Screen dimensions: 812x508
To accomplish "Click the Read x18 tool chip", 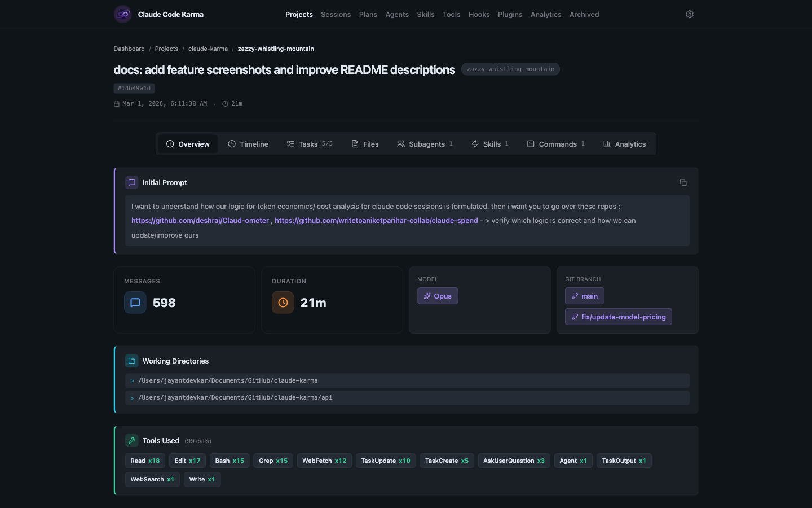I will (x=145, y=461).
